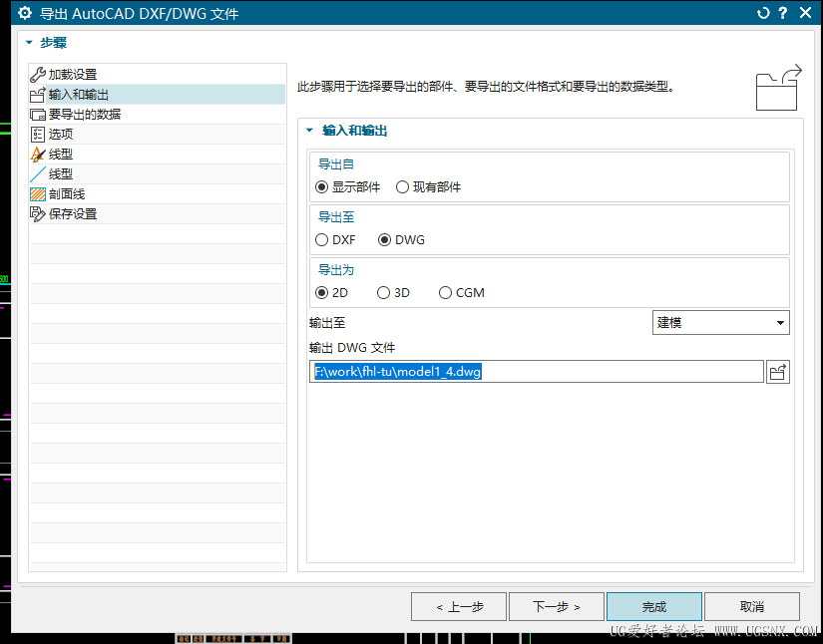Viewport: 823px width, 644px height.
Task: Collapse the 步骤 section
Action: click(x=29, y=43)
